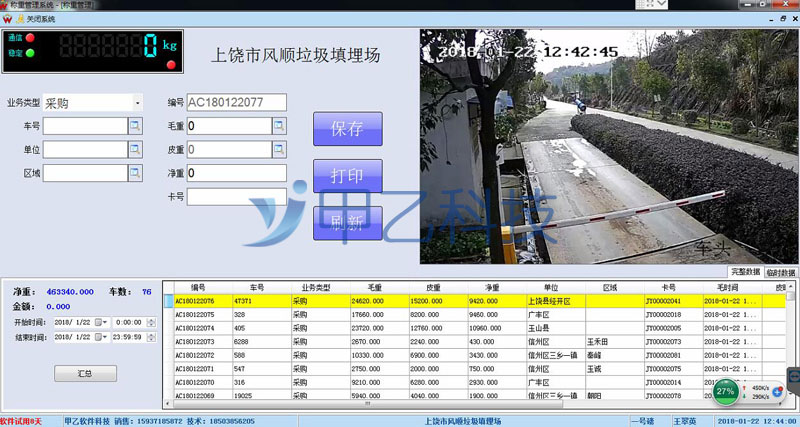This screenshot has width=800, height=427.
Task: Click the 皮重 field lookup icon
Action: tap(279, 149)
